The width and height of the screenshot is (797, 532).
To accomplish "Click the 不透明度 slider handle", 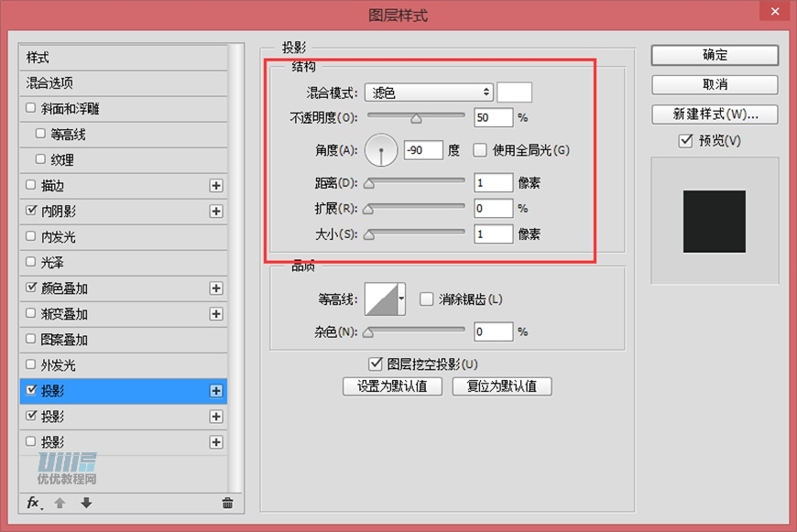I will pos(416,119).
